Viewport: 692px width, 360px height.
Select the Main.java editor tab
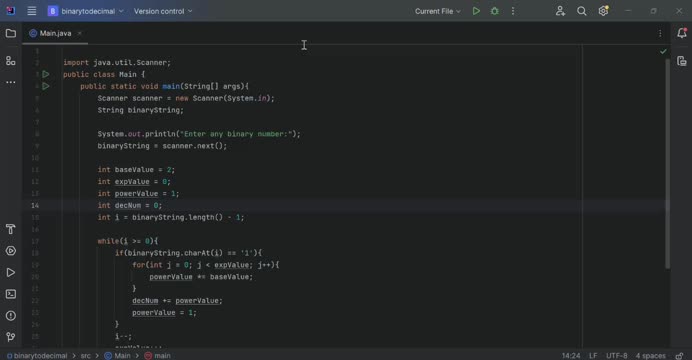click(x=55, y=33)
